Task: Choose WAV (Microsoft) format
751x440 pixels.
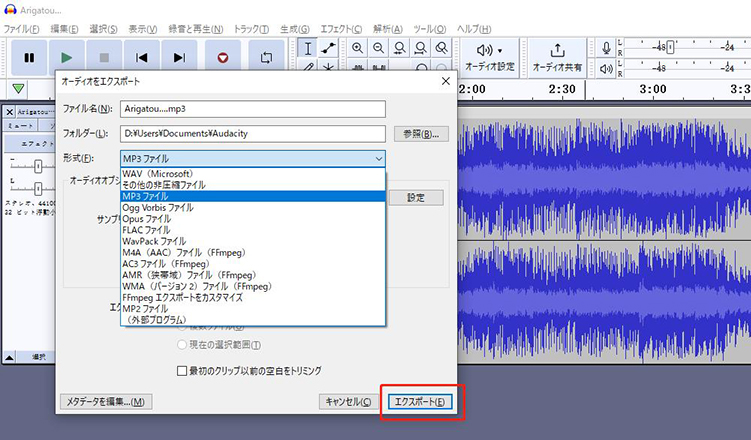Action: pyautogui.click(x=253, y=174)
